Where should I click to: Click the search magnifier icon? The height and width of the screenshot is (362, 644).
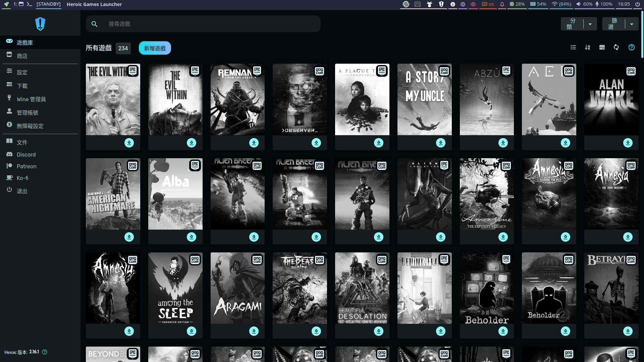[x=94, y=24]
